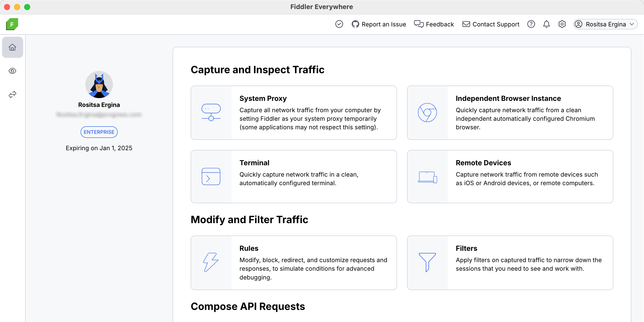
Task: Click the Fiddler green logo
Action: pyautogui.click(x=12, y=24)
